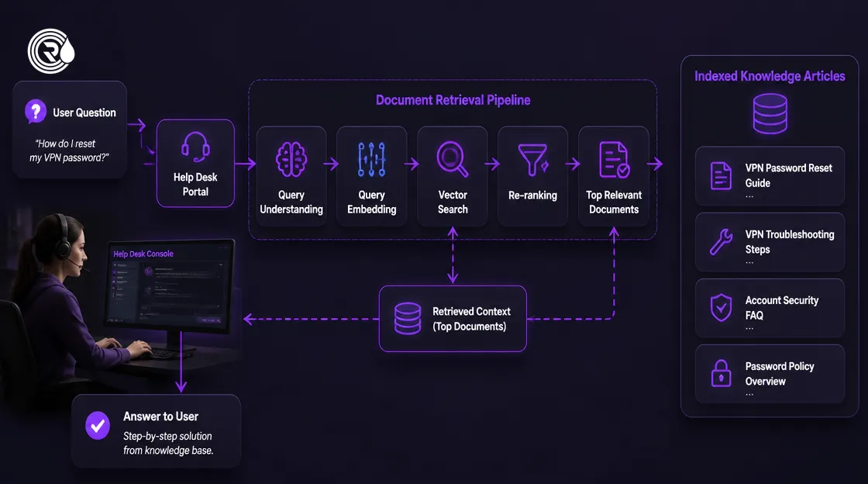
Task: Click the Indexed Knowledge Articles heading
Action: [x=770, y=77]
